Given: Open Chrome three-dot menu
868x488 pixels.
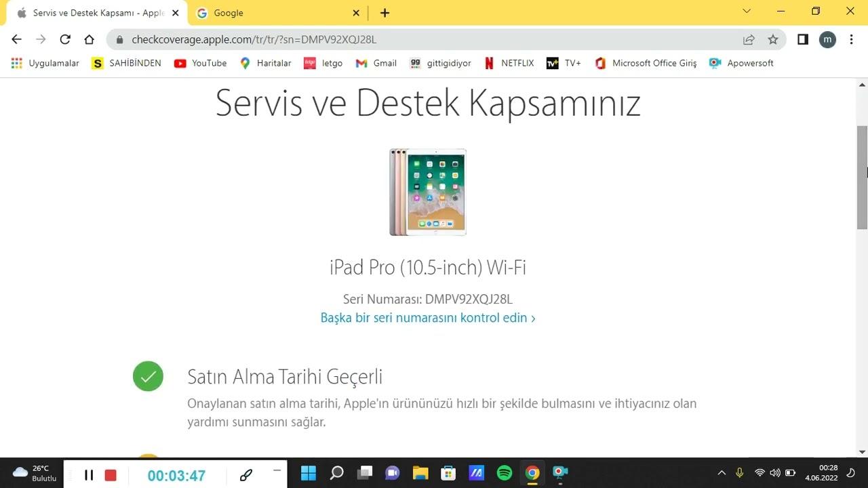Looking at the screenshot, I should click(851, 39).
